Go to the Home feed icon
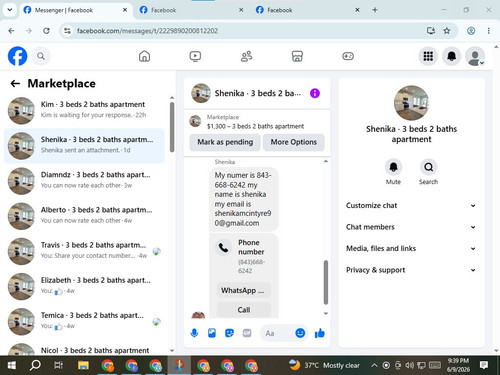Screen dimensions: 500x375 (x=144, y=56)
